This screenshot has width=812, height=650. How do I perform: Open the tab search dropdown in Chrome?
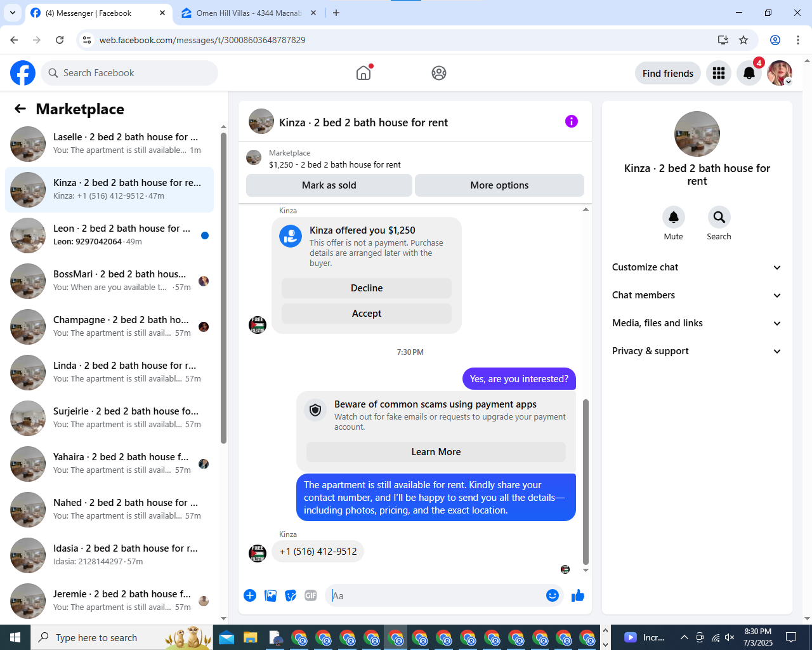pos(13,13)
